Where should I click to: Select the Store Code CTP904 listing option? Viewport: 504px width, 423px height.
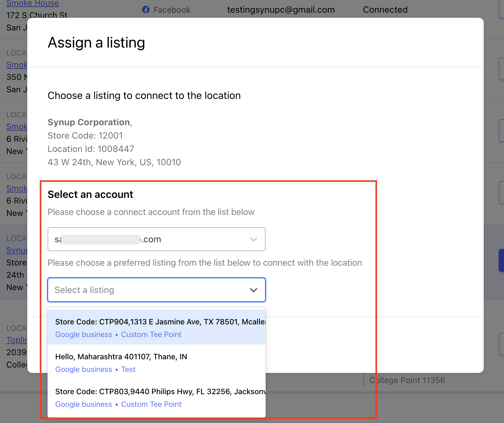156,328
